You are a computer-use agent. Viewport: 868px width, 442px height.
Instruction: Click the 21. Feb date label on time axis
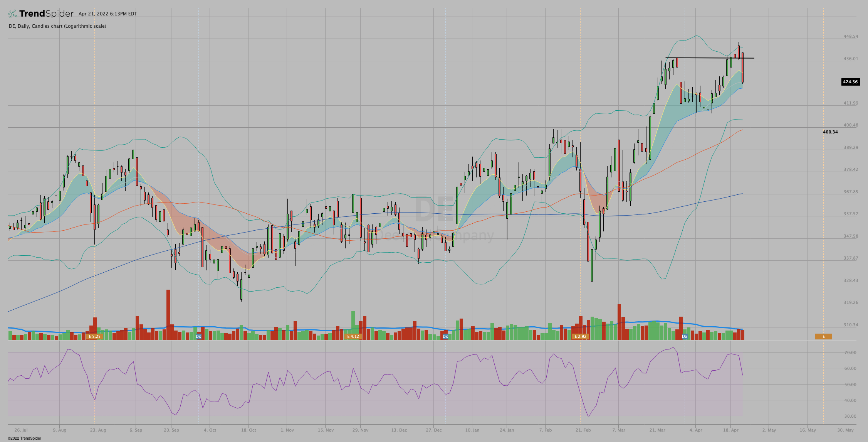tap(583, 430)
